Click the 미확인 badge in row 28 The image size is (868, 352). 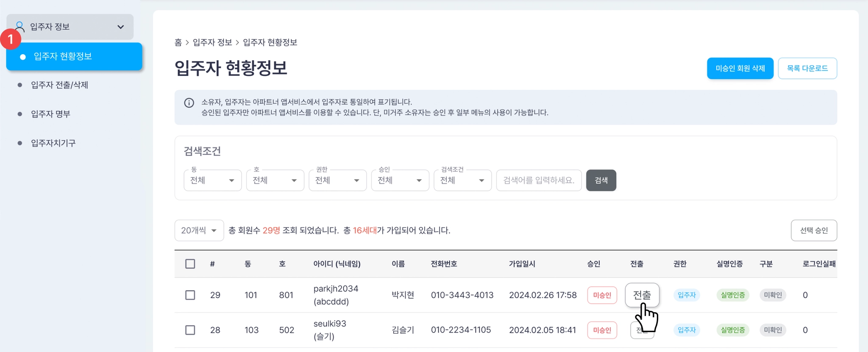coord(773,330)
